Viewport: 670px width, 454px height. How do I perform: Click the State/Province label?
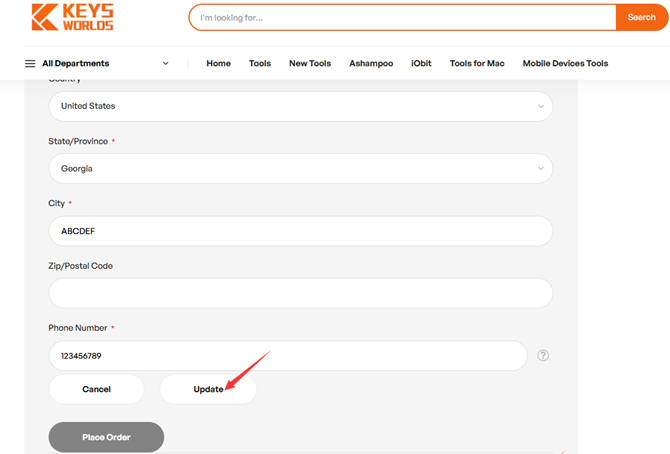click(78, 141)
